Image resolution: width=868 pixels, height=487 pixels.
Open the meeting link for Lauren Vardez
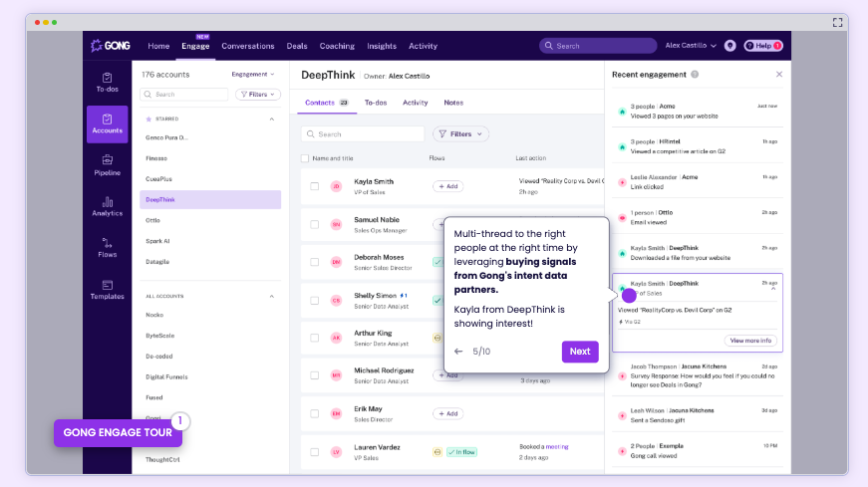[x=557, y=446]
